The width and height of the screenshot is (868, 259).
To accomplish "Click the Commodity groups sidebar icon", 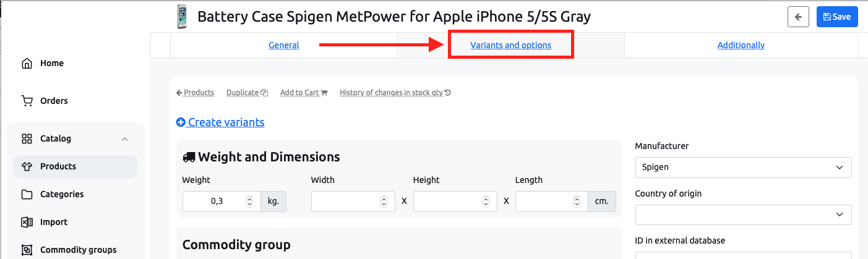I will click(x=27, y=250).
